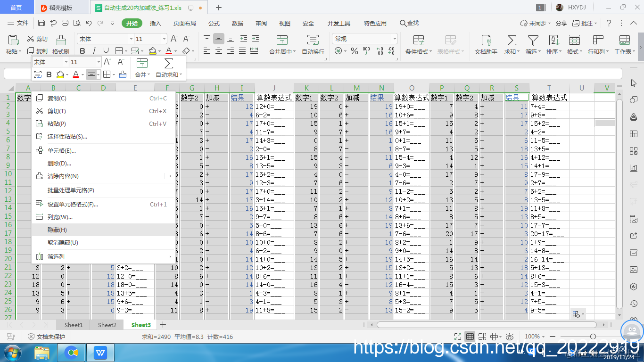The width and height of the screenshot is (644, 362).
Task: Expand the Sort (排序) dropdown
Action: tap(561, 52)
